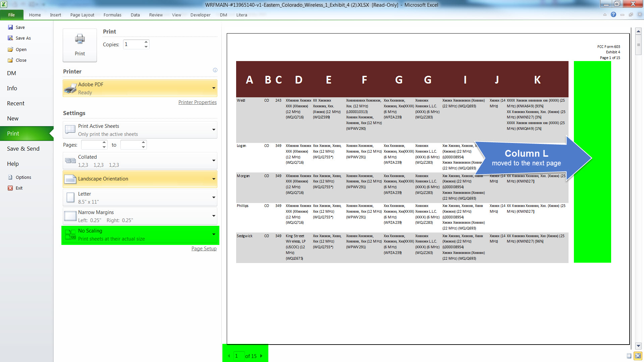This screenshot has width=644, height=362.
Task: Switch to the Litera tab
Action: click(x=241, y=15)
